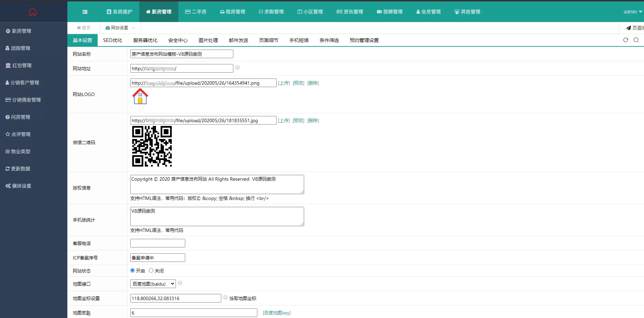This screenshot has height=318, width=644.
Task: Close the 网站设置 tab
Action: 133,28
